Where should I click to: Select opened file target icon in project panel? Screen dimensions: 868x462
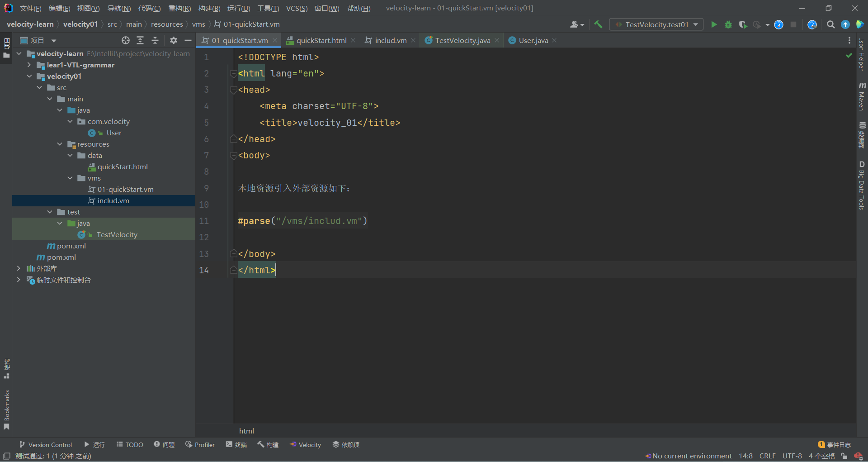click(x=126, y=40)
